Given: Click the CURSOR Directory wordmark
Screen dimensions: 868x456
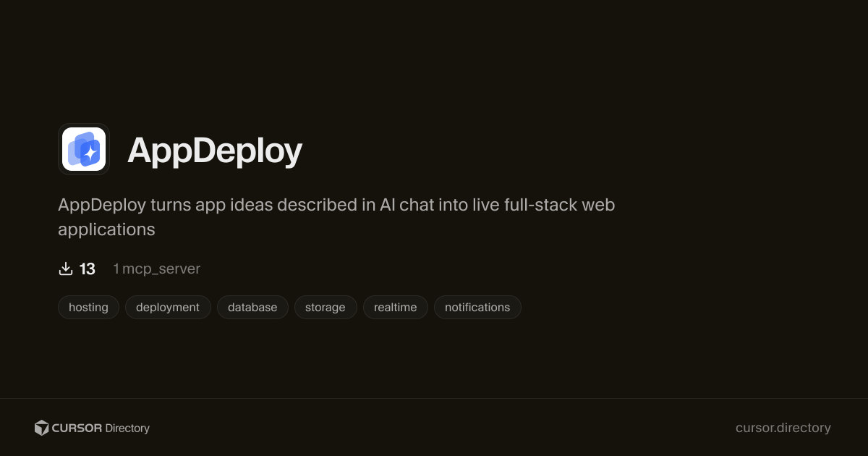Looking at the screenshot, I should click(x=101, y=428).
